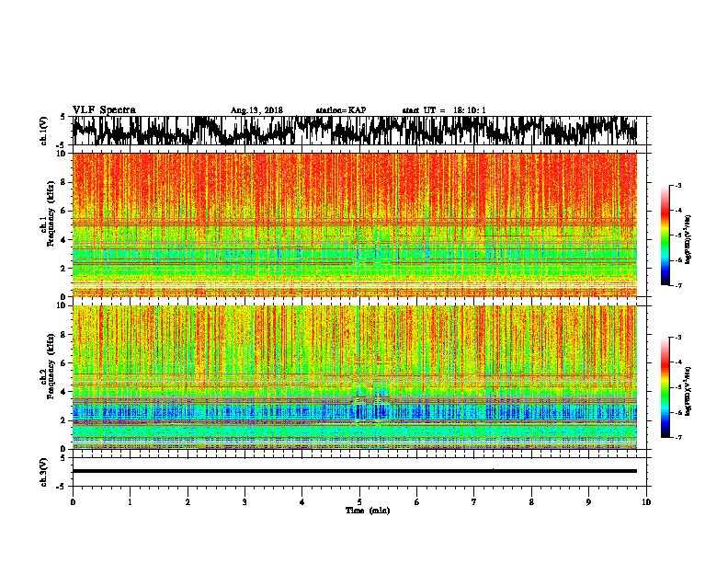Viewport: 728px width, 563px height.
Task: Click the "-3" label on ch.1 colorbar
Action: coord(677,186)
